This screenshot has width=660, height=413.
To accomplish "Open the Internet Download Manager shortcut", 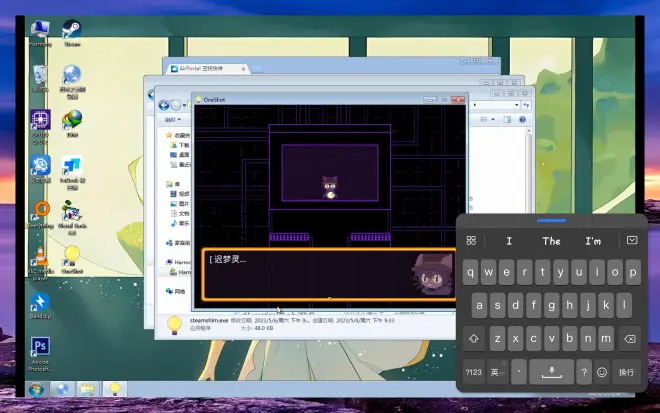I will click(72, 124).
